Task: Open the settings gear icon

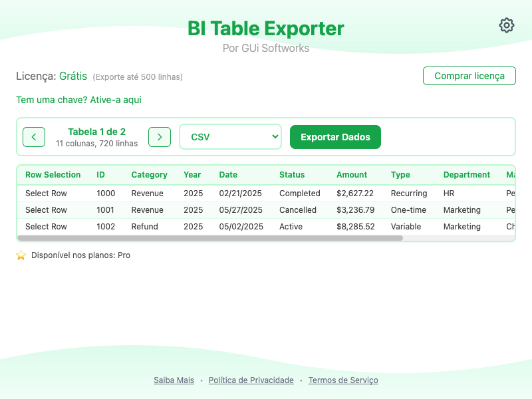Action: [x=506, y=25]
